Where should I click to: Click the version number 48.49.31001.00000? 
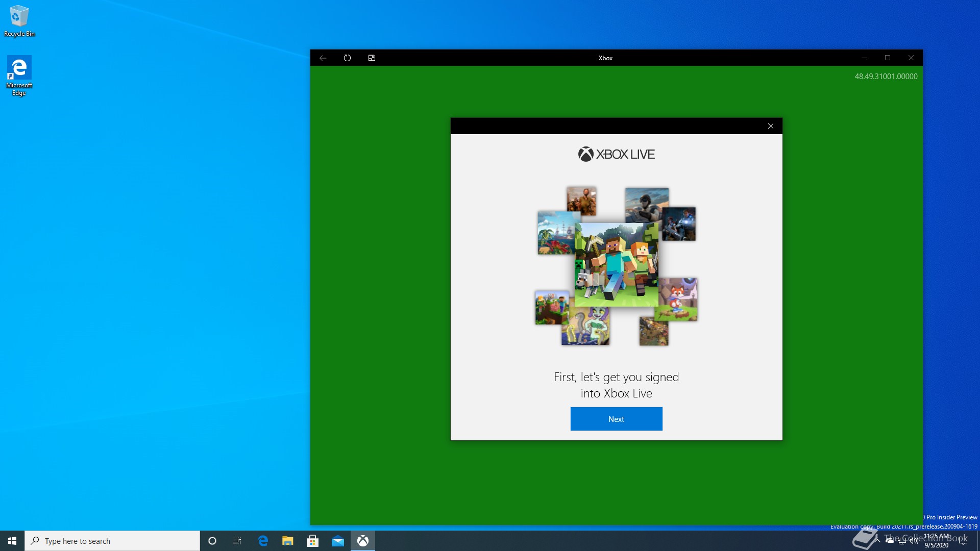(886, 76)
